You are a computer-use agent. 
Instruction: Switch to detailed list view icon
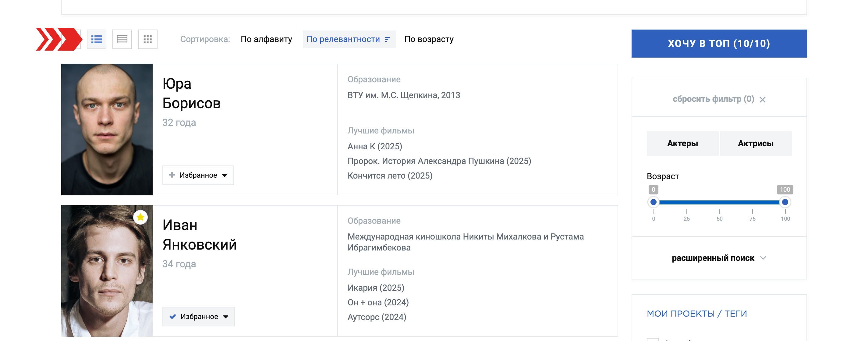click(96, 39)
